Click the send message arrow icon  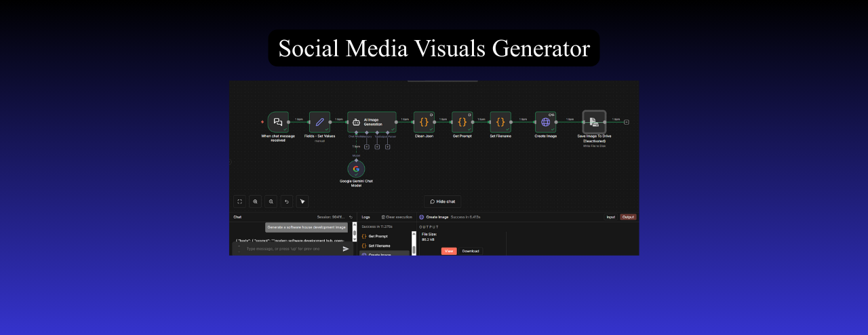point(346,249)
